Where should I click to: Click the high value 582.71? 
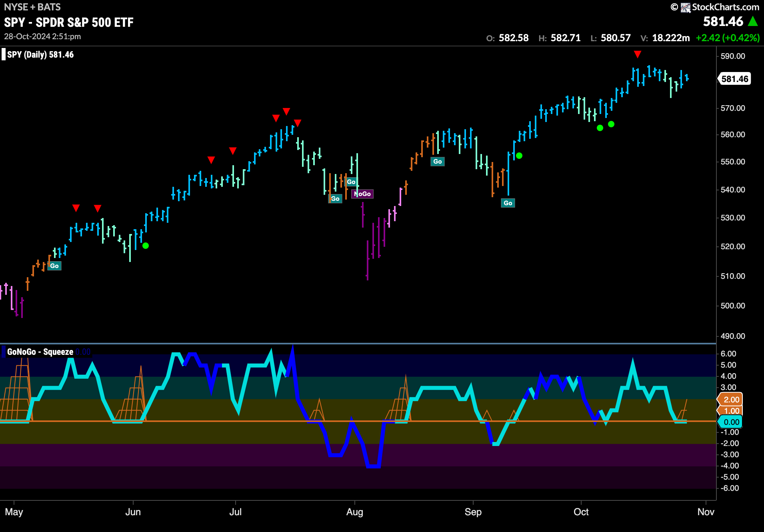pyautogui.click(x=566, y=38)
